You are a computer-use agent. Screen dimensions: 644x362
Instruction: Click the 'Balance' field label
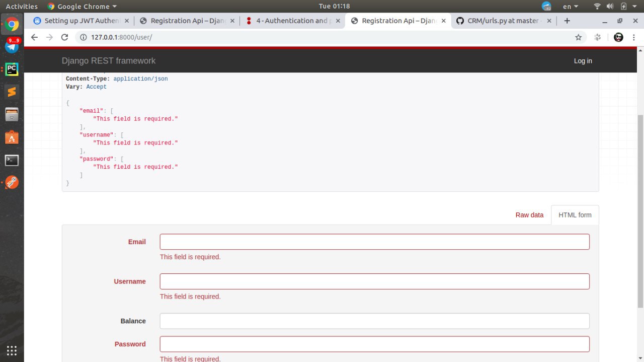click(133, 321)
